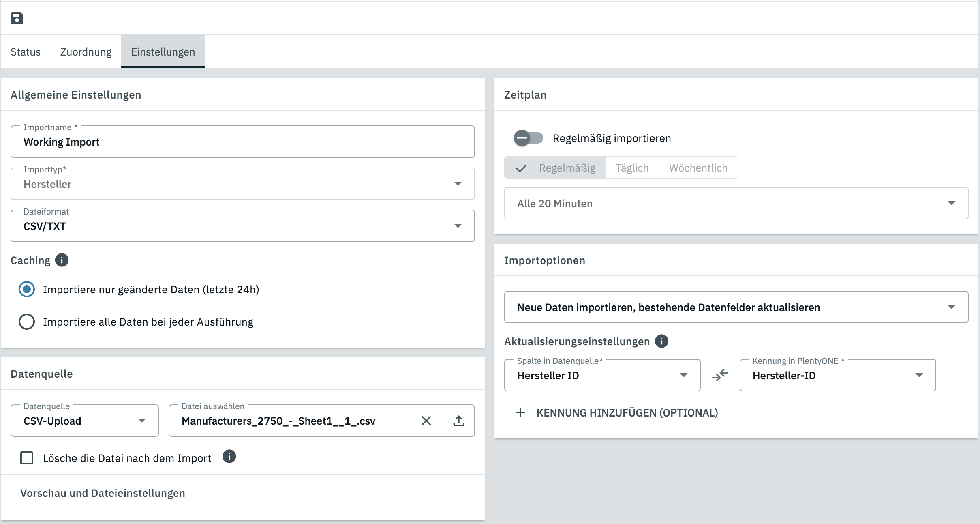Open the Status tab
980x524 pixels.
click(26, 52)
